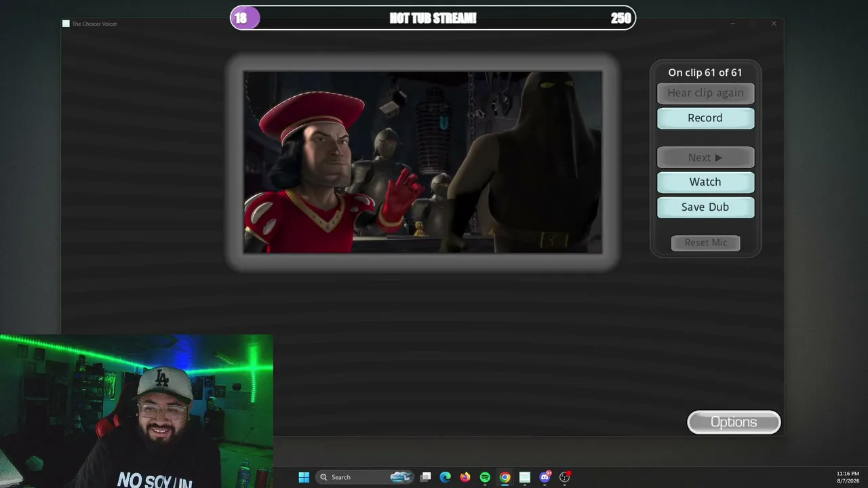Launch Microsoft Edge from the taskbar

[x=445, y=477]
